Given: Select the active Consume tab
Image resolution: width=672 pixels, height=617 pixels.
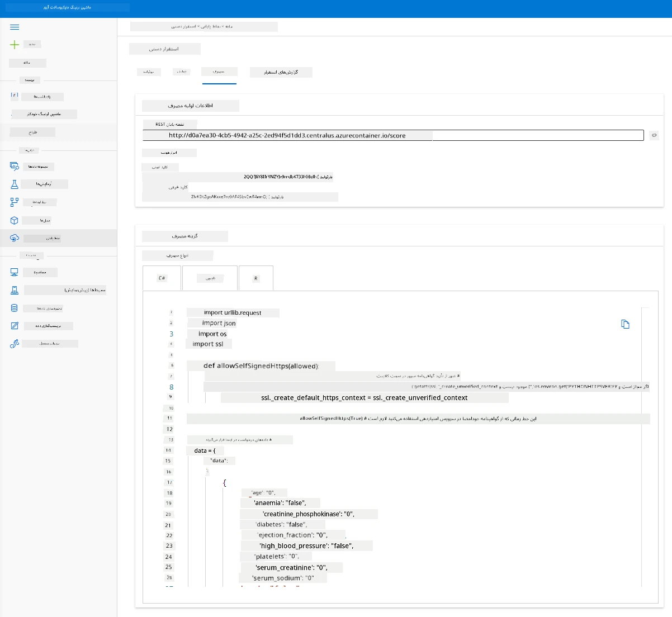Looking at the screenshot, I should coord(219,72).
